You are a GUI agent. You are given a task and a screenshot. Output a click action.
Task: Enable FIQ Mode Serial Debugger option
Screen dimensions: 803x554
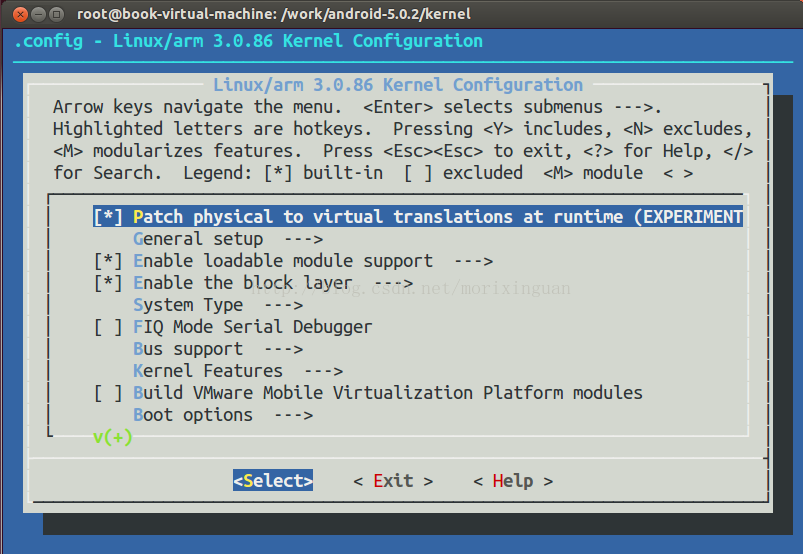(108, 327)
